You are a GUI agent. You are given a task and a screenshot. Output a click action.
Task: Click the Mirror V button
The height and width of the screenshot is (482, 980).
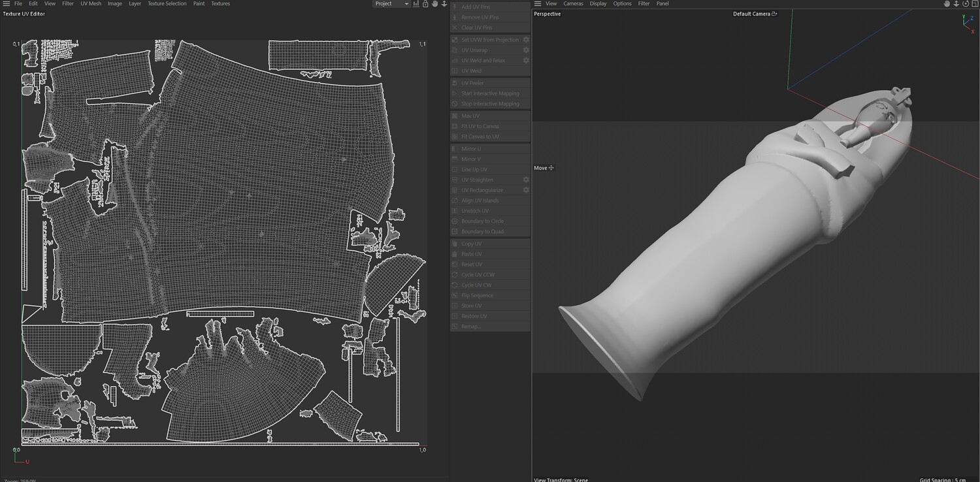pos(490,159)
